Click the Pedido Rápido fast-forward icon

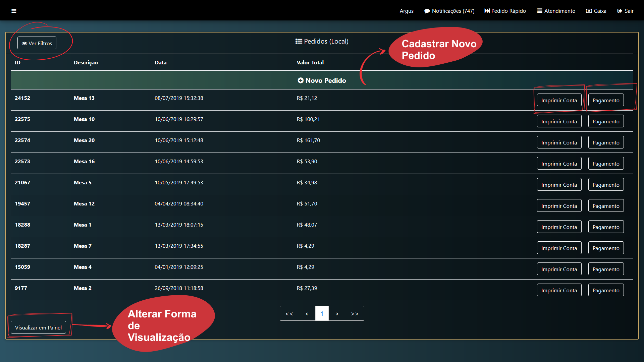point(487,11)
